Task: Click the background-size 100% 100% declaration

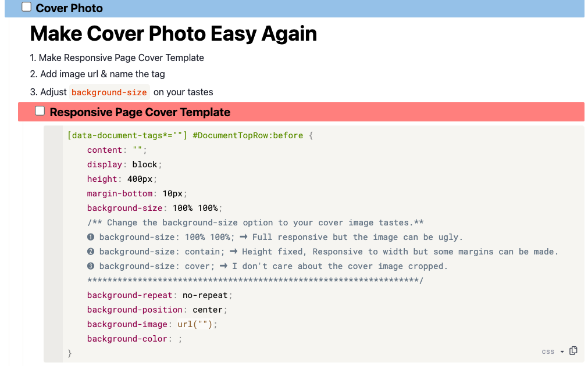Action: [x=155, y=208]
